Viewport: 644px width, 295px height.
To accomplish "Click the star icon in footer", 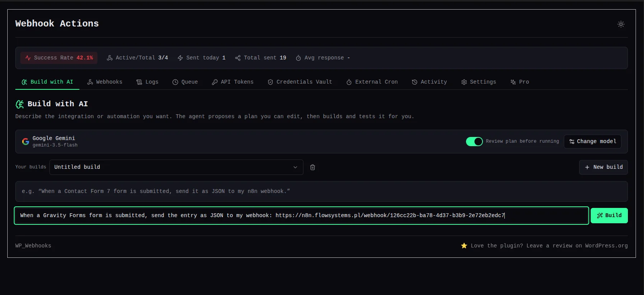I will pos(464,246).
